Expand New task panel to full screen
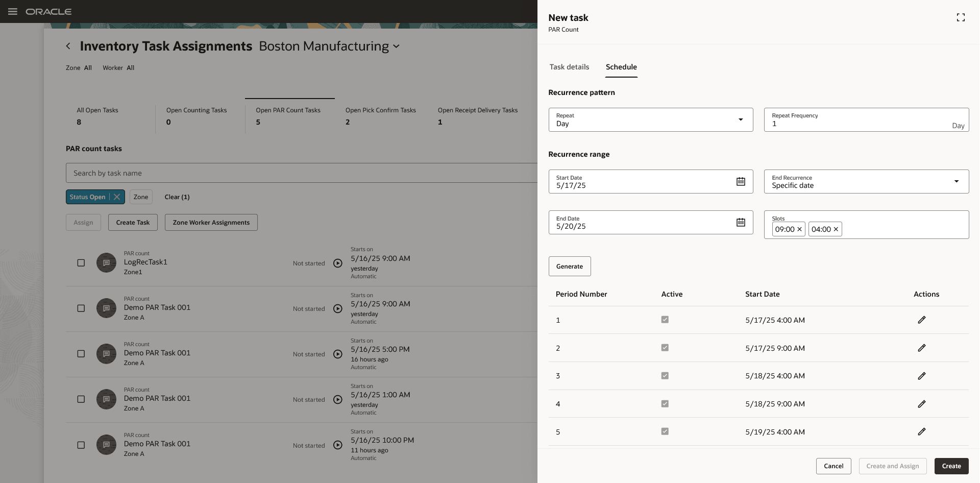 (961, 18)
